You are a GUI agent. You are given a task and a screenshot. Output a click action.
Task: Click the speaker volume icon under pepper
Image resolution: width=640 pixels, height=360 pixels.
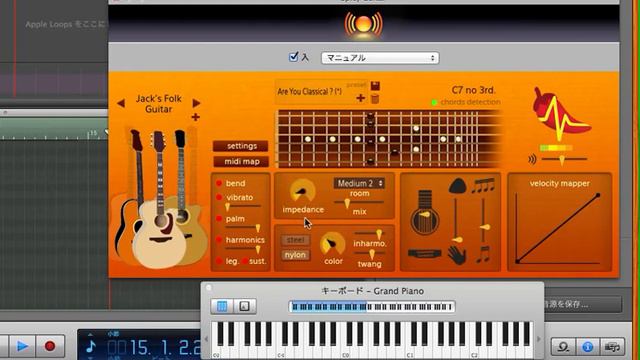[532, 159]
